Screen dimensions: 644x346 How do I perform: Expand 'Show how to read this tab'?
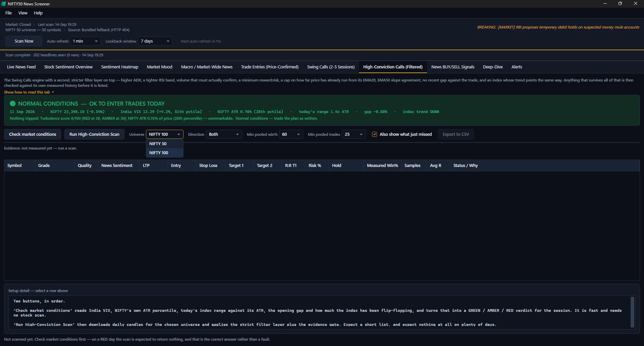tap(29, 92)
